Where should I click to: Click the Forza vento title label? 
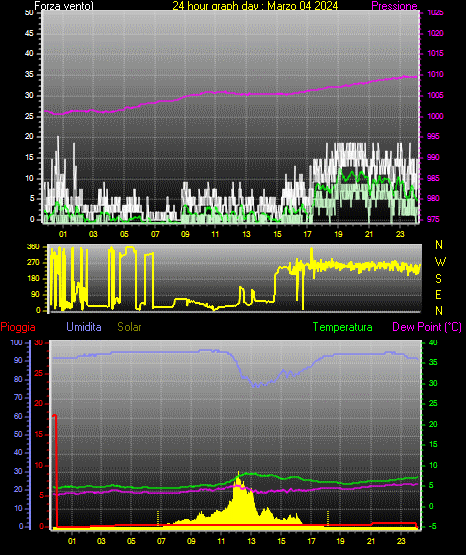(64, 6)
